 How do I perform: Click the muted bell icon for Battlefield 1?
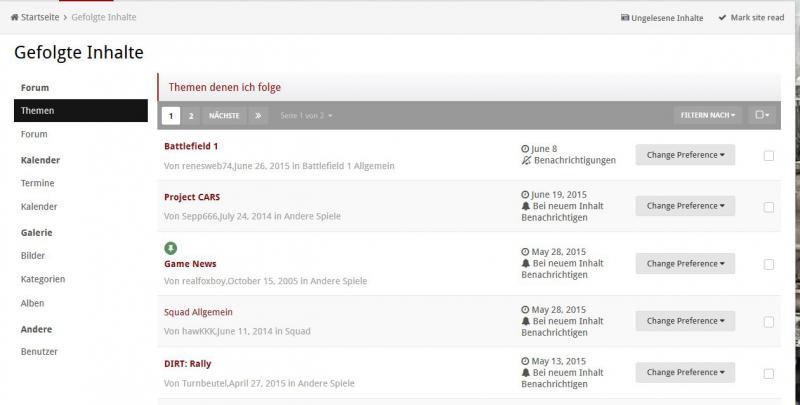[x=527, y=160]
